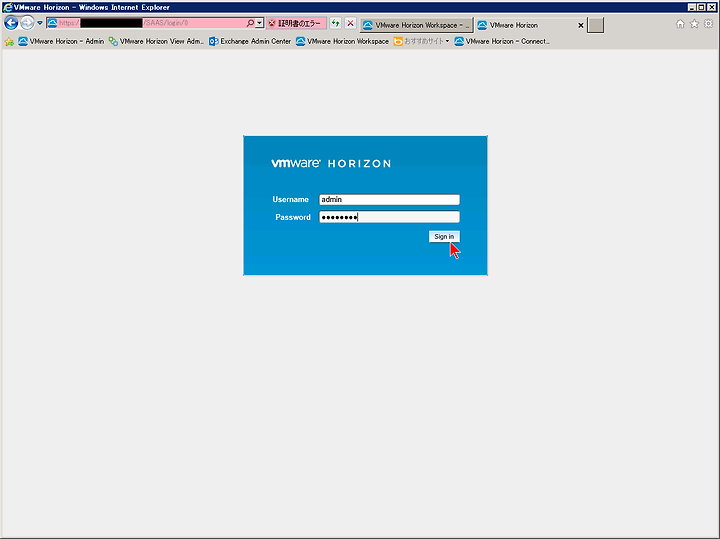Click the browser Forward arrow button
Screen dimensions: 720x539
27,23
